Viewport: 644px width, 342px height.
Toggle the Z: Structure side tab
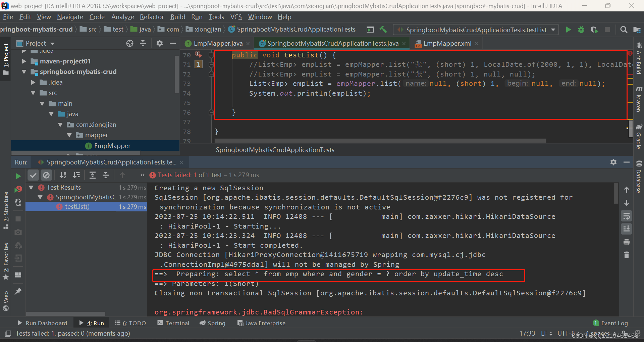tap(6, 210)
